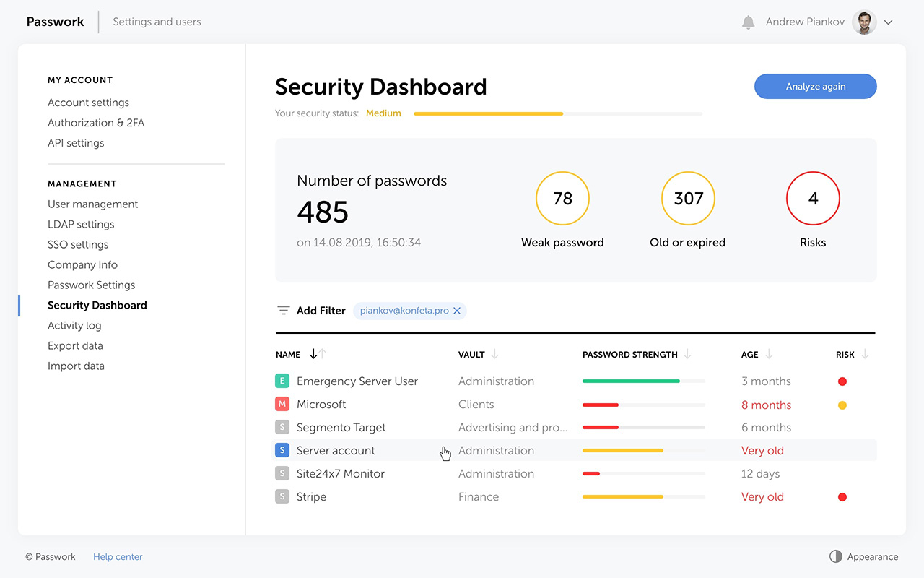Open User management in sidebar
This screenshot has width=924, height=578.
click(x=92, y=204)
